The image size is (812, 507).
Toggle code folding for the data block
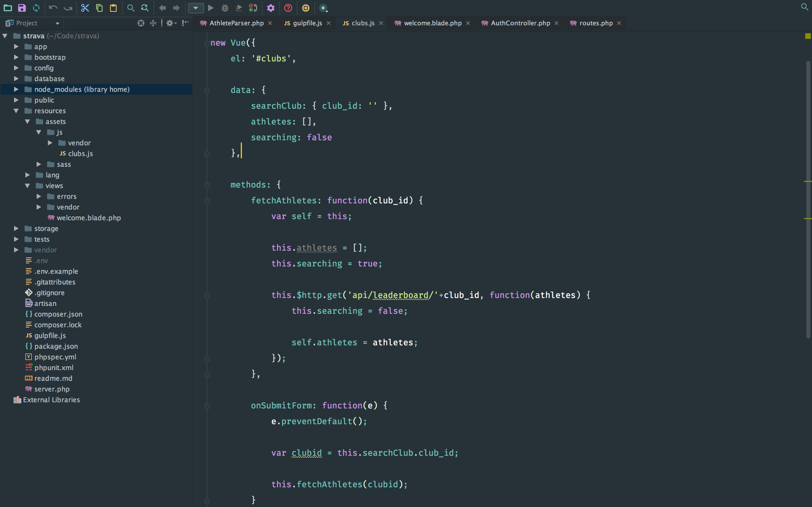207,90
